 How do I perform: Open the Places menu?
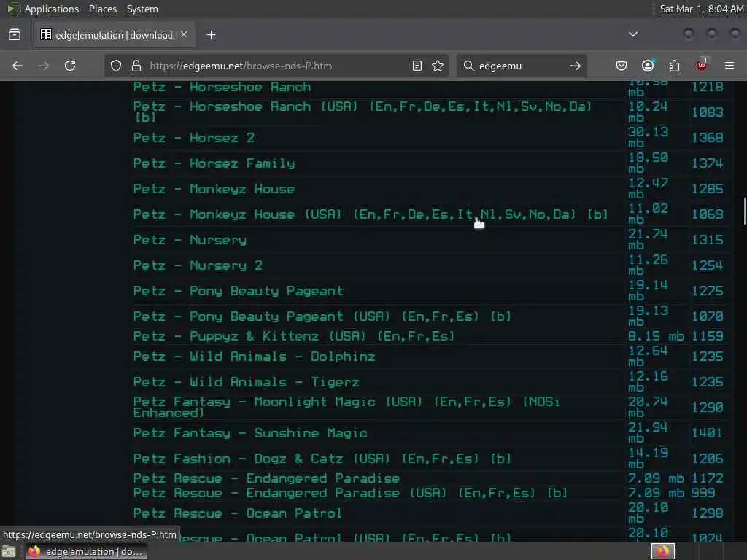click(x=102, y=9)
